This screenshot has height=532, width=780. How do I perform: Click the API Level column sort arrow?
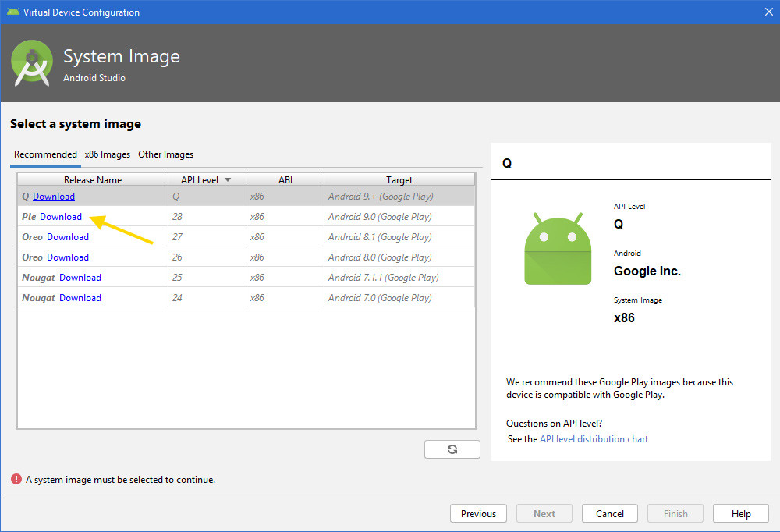pyautogui.click(x=227, y=179)
